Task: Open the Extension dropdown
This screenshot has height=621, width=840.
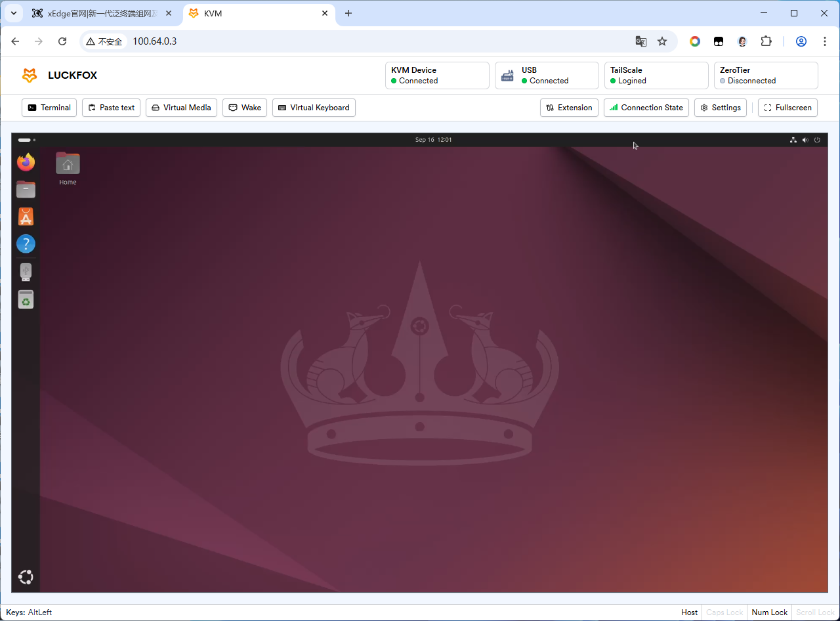Action: pyautogui.click(x=569, y=108)
